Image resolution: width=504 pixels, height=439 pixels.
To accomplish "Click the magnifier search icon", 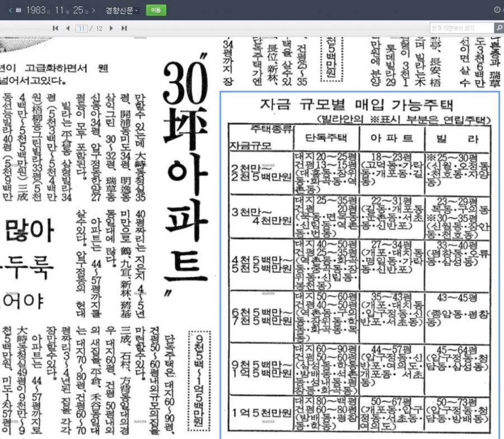I will 499,28.
